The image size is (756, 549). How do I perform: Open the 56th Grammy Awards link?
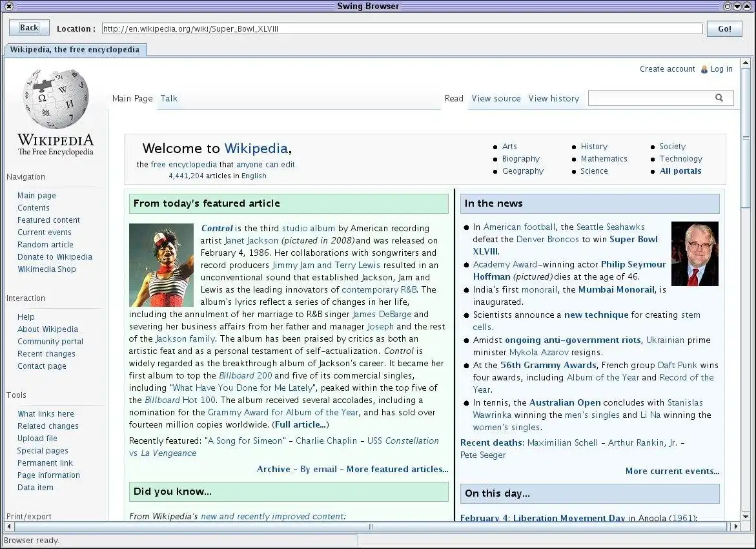point(548,366)
